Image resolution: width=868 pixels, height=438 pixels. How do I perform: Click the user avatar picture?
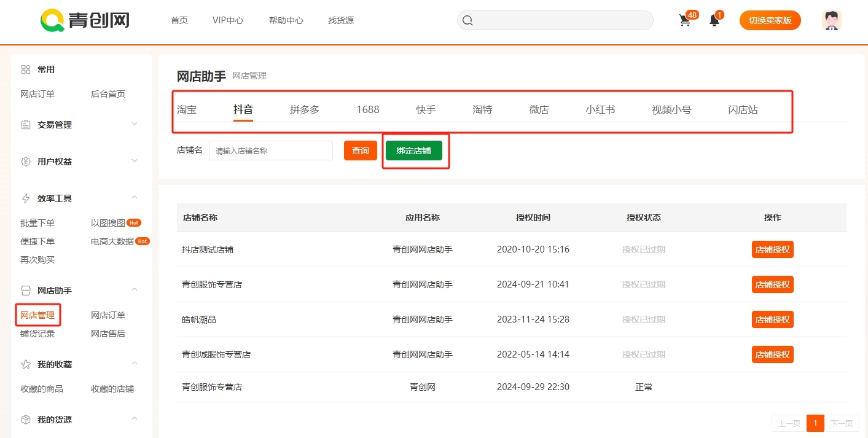(831, 20)
